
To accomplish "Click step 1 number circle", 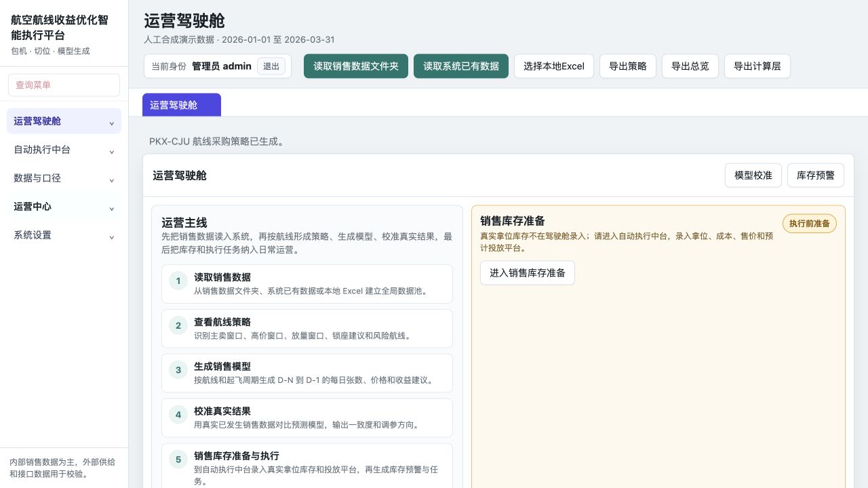I will 178,281.
